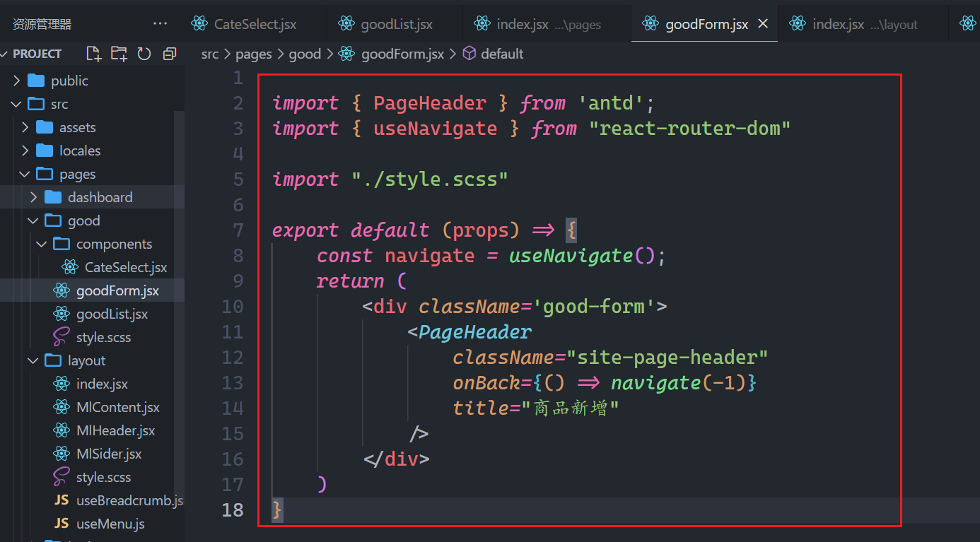Click the JS icon beside useMenu.js
The width and height of the screenshot is (980, 542).
(62, 524)
